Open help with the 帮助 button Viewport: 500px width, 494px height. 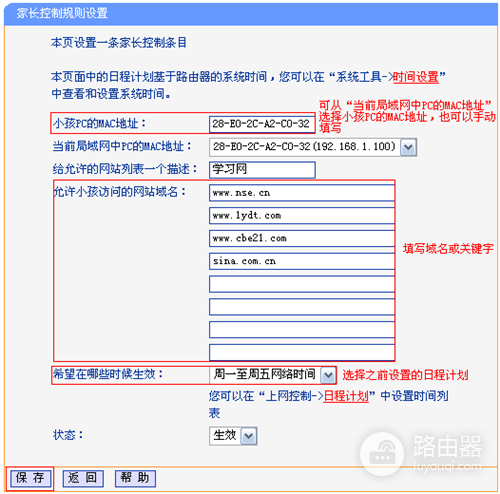click(135, 478)
